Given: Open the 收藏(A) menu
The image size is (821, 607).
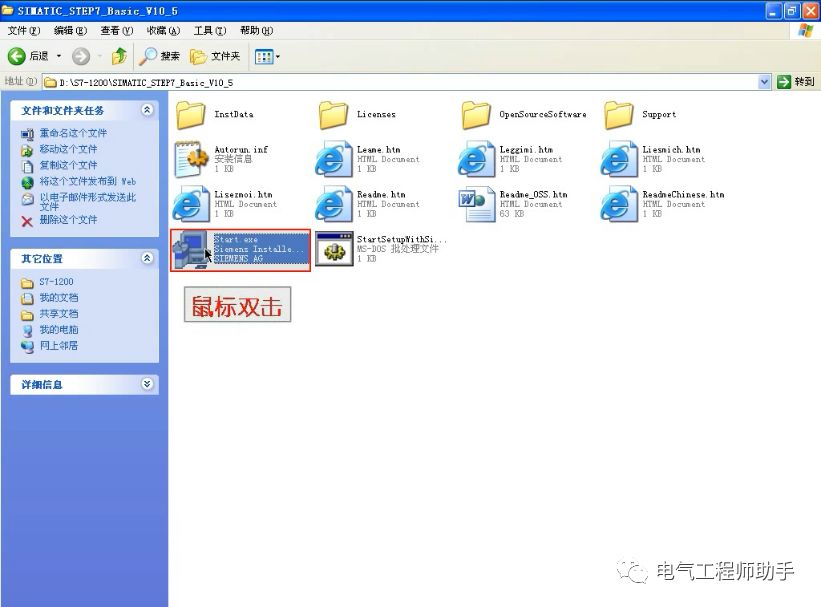Looking at the screenshot, I should coord(163,30).
